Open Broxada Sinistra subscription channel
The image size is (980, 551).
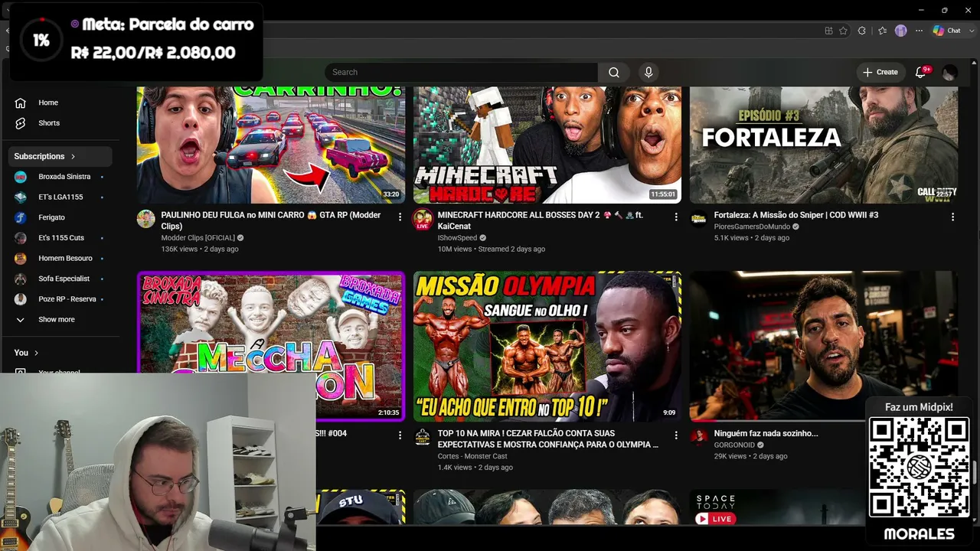pos(60,177)
